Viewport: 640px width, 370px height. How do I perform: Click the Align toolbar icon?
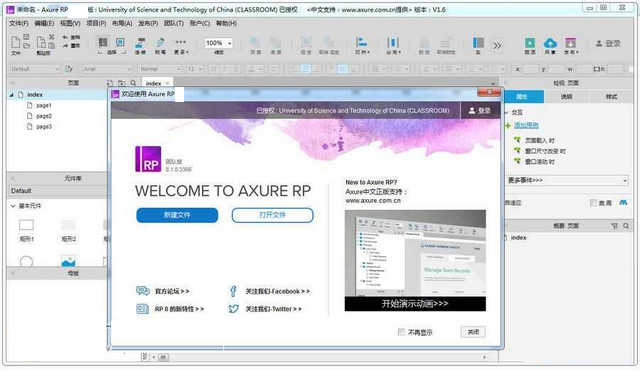(362, 42)
